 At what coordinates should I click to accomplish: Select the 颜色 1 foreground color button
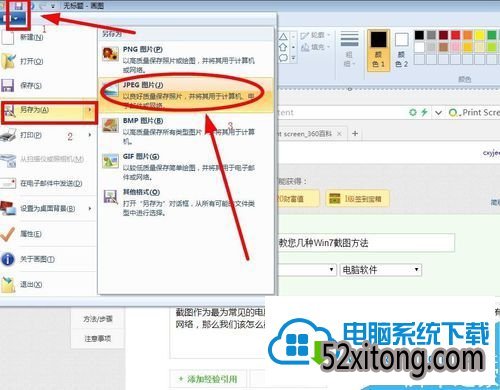point(379,50)
